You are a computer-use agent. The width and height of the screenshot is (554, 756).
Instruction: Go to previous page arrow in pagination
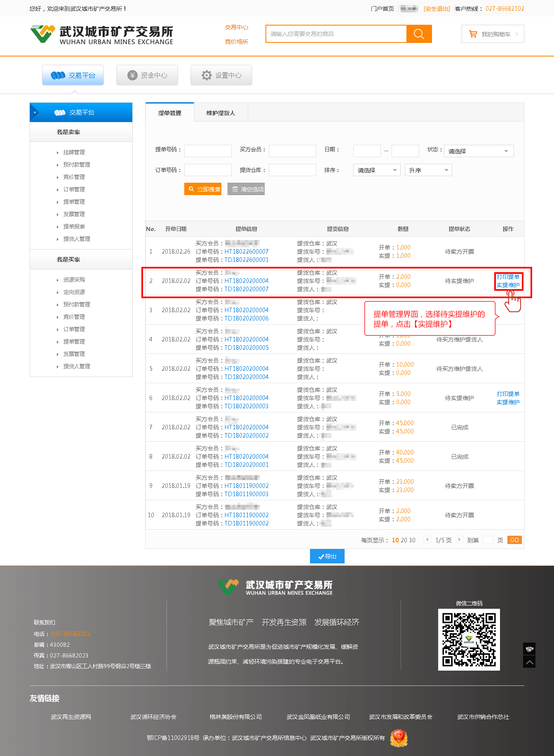click(x=427, y=540)
